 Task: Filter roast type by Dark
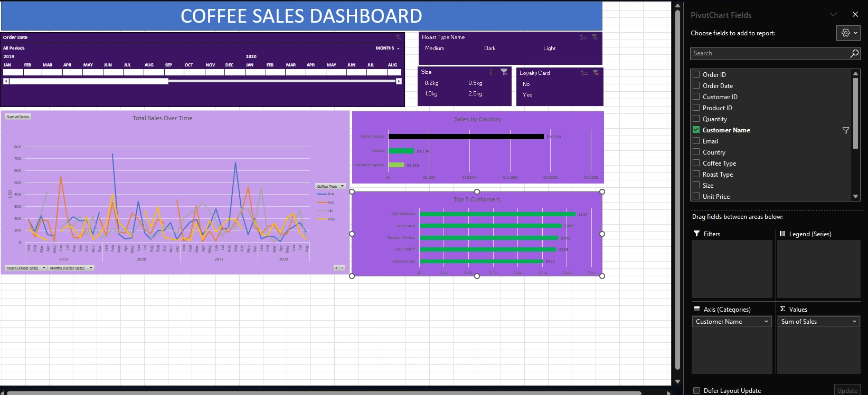click(x=490, y=48)
